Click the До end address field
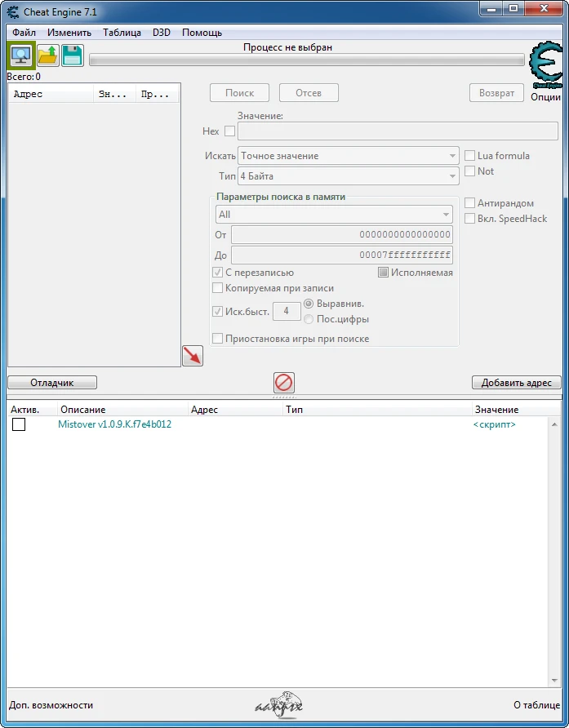This screenshot has height=728, width=569. tap(342, 255)
